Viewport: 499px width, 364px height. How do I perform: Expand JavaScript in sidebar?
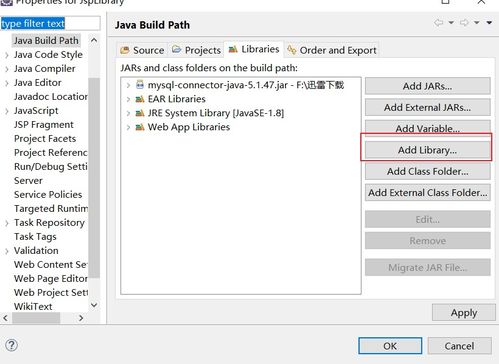7,111
